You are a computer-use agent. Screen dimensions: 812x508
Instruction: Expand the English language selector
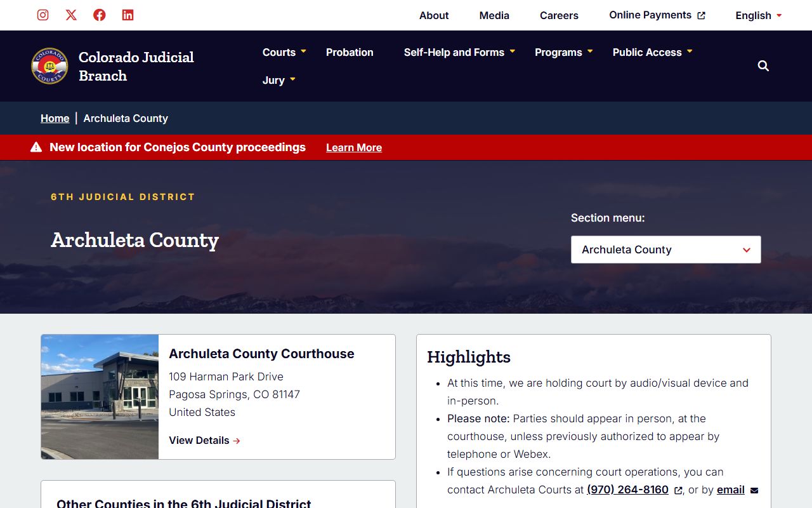pyautogui.click(x=758, y=15)
